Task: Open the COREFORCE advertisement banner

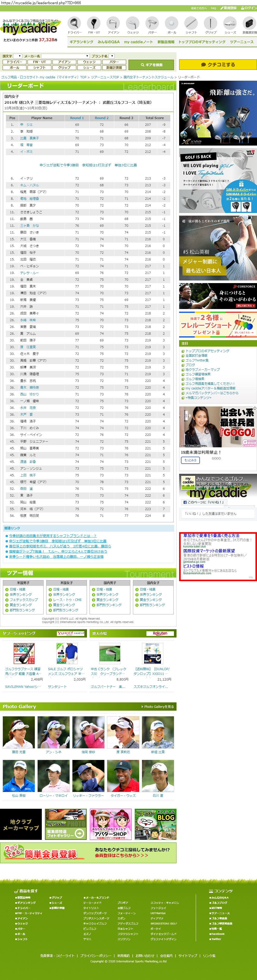Action: (218, 296)
